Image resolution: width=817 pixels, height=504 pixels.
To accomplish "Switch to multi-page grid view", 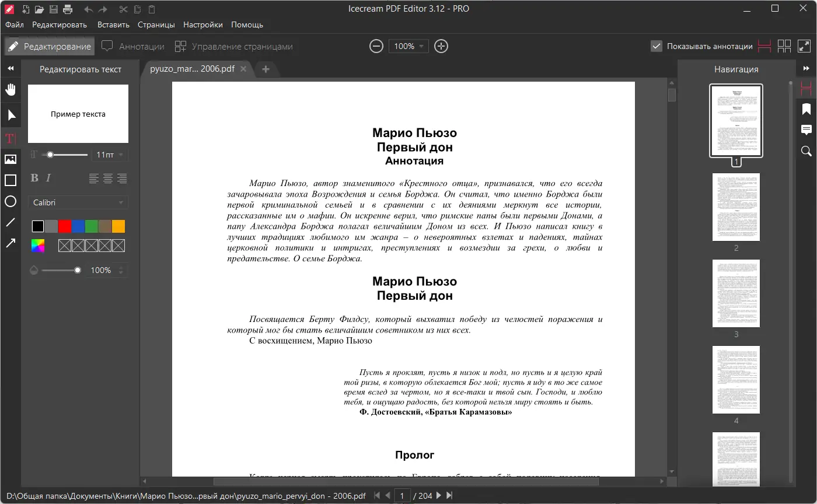I will pyautogui.click(x=784, y=46).
